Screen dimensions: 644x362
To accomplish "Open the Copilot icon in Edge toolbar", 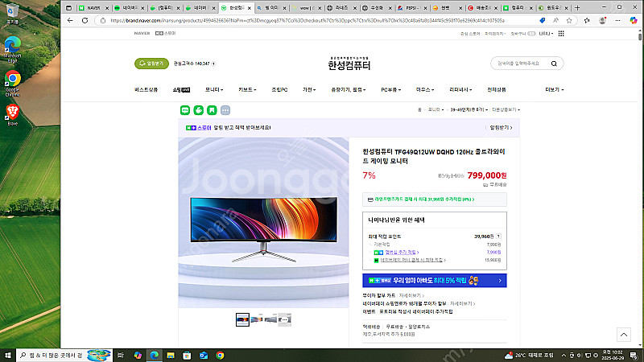I will point(634,21).
